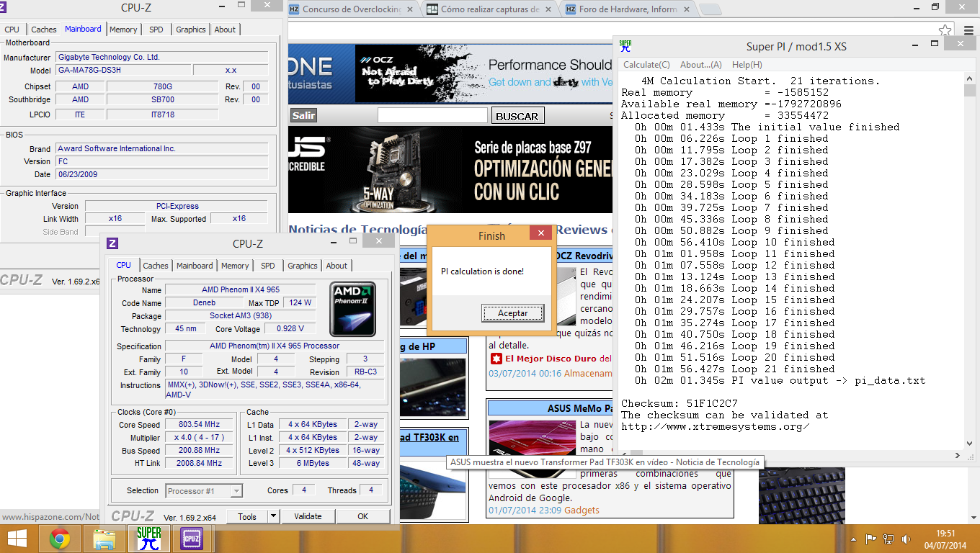
Task: Click the Windows Start button
Action: tap(17, 539)
